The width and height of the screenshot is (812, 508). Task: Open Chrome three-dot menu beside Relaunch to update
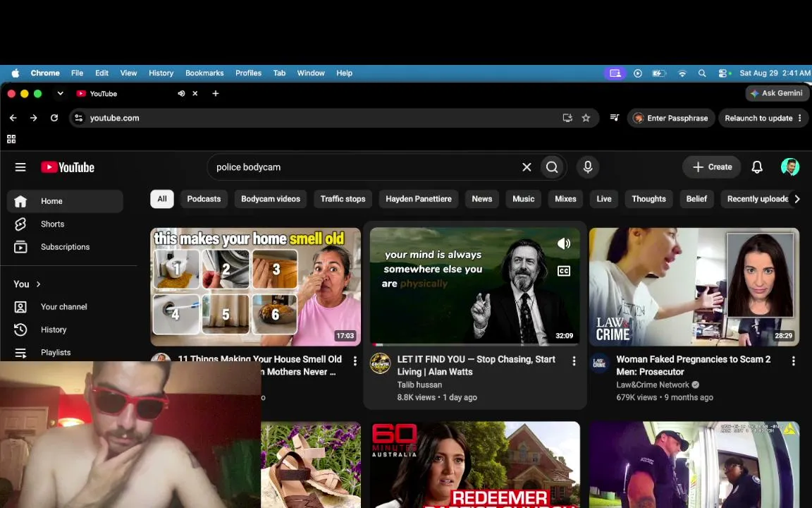(x=800, y=119)
